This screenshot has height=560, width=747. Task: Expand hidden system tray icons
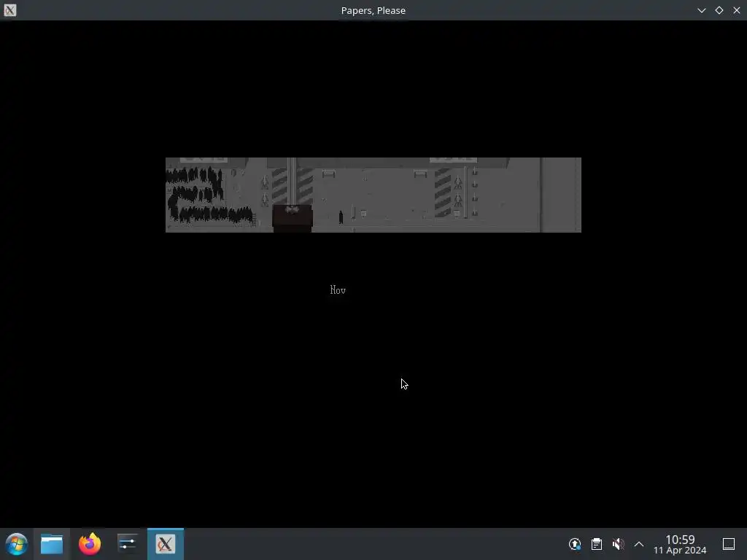(x=639, y=544)
